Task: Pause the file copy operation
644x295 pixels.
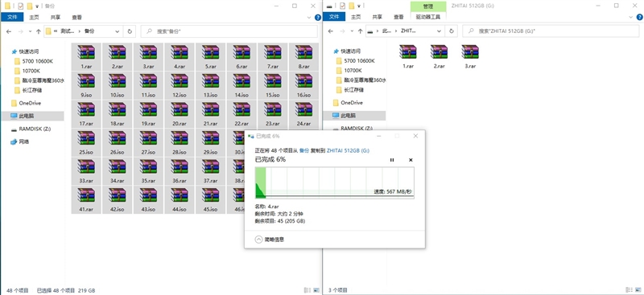Action: (392, 160)
